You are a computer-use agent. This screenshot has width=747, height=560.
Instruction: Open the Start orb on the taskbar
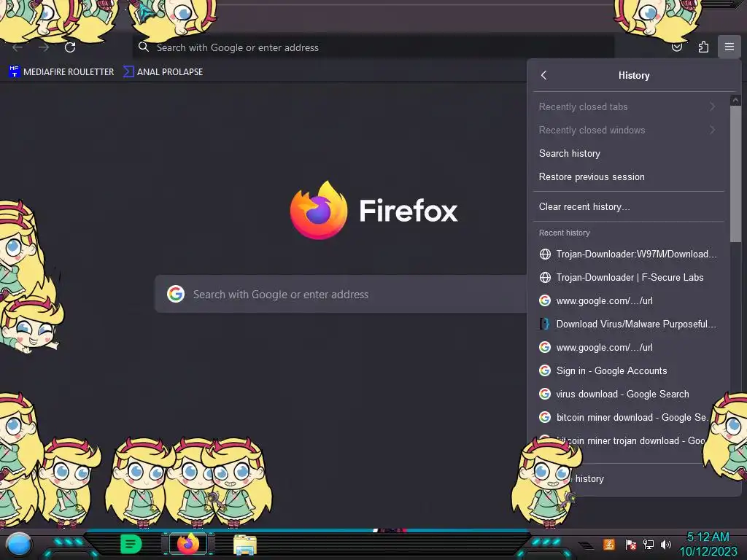click(19, 545)
